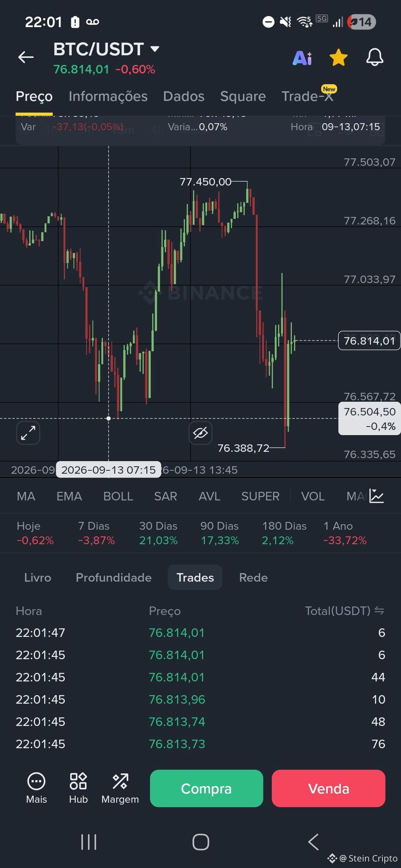Toggle the VOL indicator
The image size is (401, 868).
tap(313, 496)
